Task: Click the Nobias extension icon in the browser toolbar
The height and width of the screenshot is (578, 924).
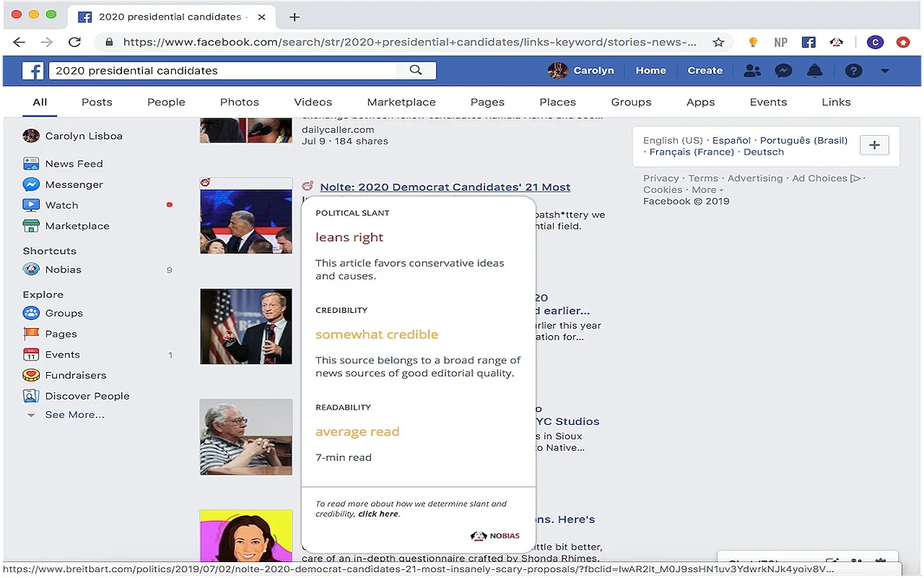Action: (x=837, y=42)
